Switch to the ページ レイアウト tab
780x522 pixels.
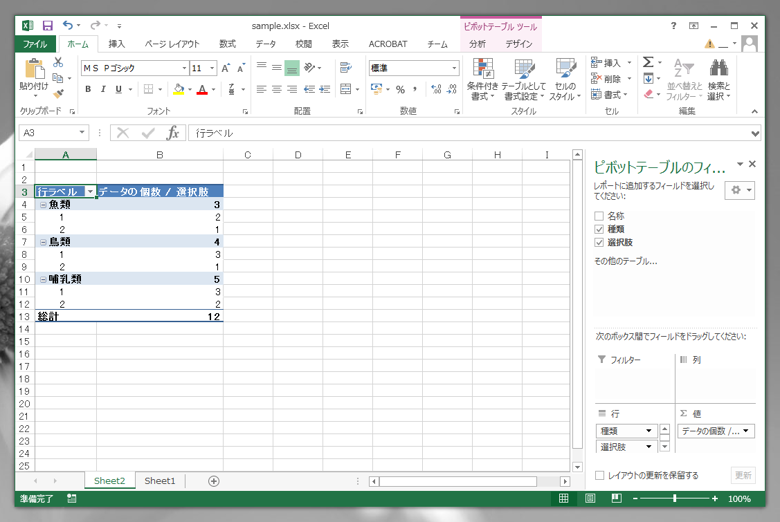pyautogui.click(x=172, y=44)
